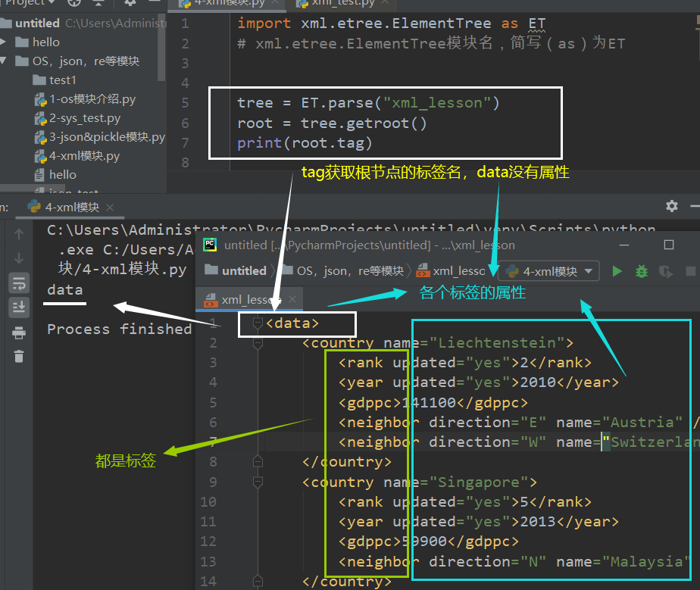Run 4-xml模块 with green play button

point(617,271)
